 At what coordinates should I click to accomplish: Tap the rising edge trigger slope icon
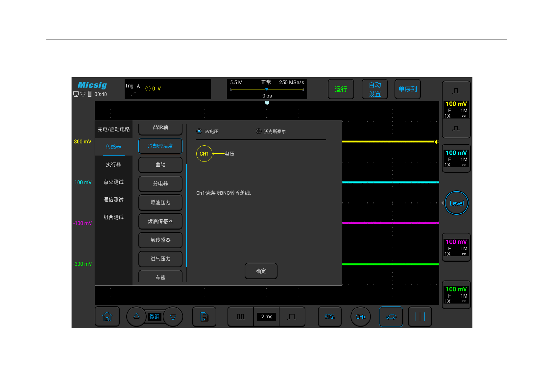[x=132, y=94]
